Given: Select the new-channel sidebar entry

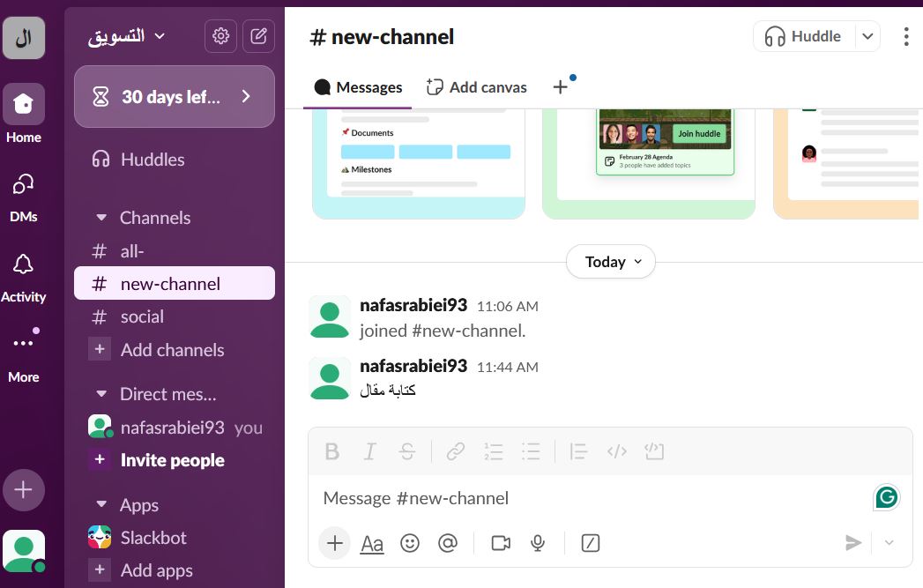Looking at the screenshot, I should pos(175,284).
